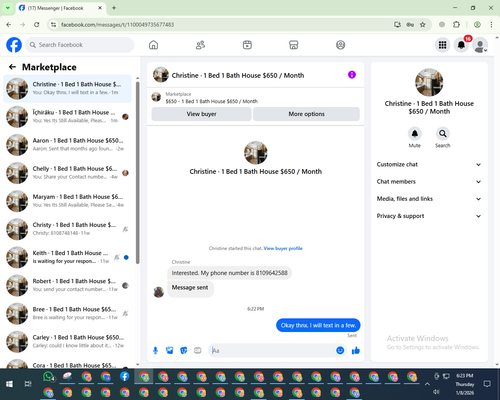The height and width of the screenshot is (400, 500).
Task: Click the View buyer button
Action: [x=201, y=114]
